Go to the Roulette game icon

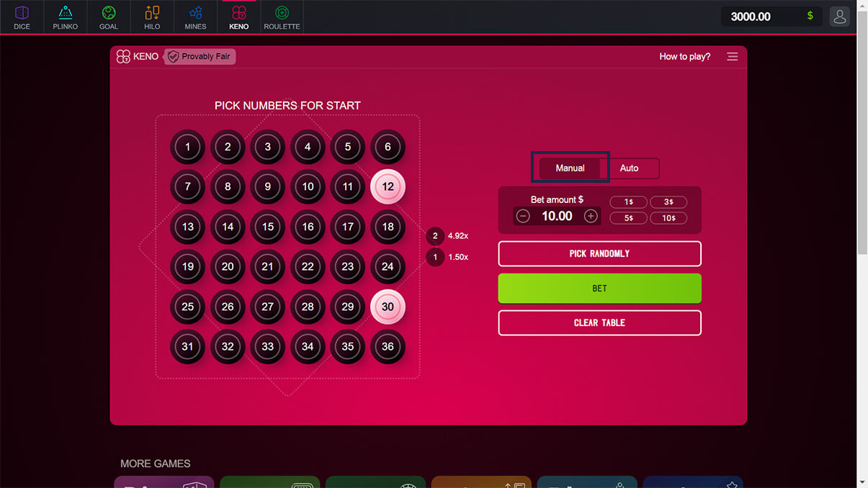(282, 17)
